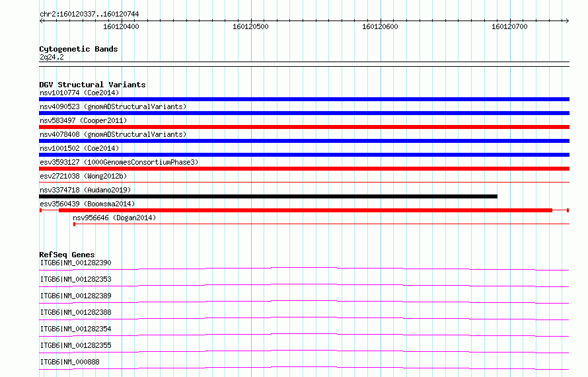Click the ITGB6|NM_001282390 transcript label

point(76,263)
